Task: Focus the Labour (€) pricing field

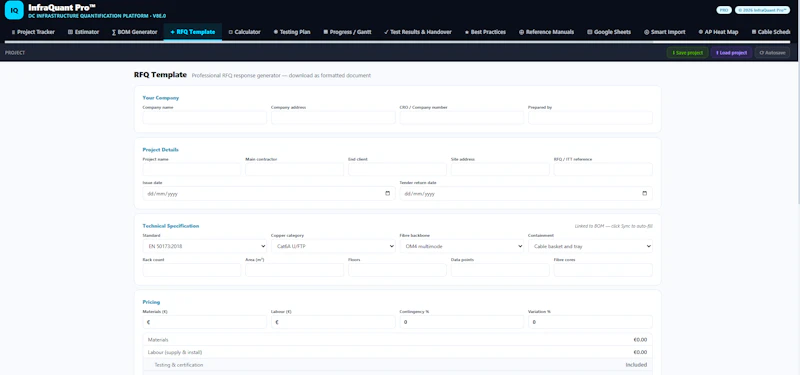Action: click(333, 322)
